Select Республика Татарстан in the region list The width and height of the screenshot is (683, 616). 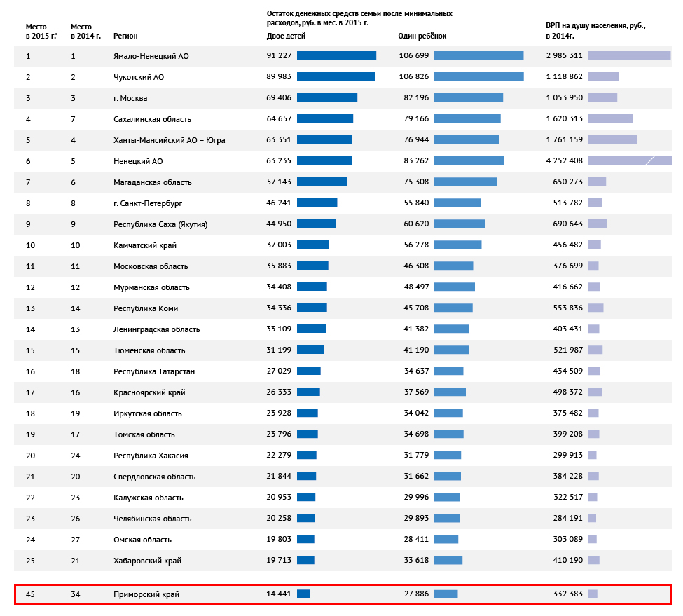pos(154,371)
